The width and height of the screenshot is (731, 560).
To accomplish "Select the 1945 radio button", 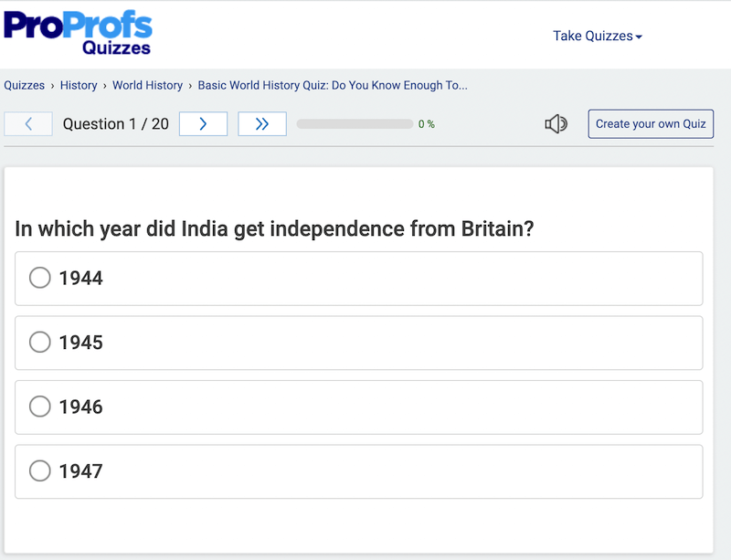I will coord(40,343).
